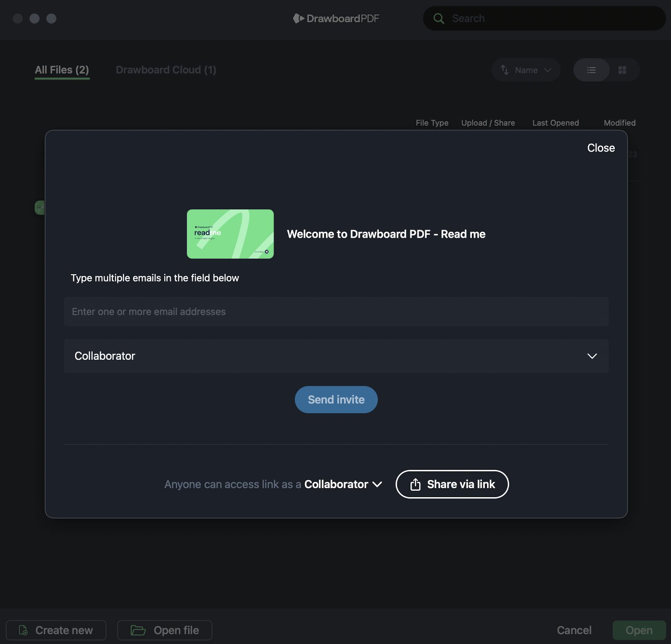Viewport: 671px width, 644px height.
Task: Click Share via link button
Action: click(452, 484)
